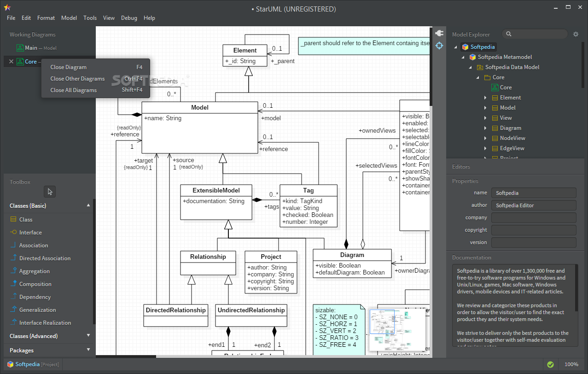Click the version property field

tap(534, 242)
